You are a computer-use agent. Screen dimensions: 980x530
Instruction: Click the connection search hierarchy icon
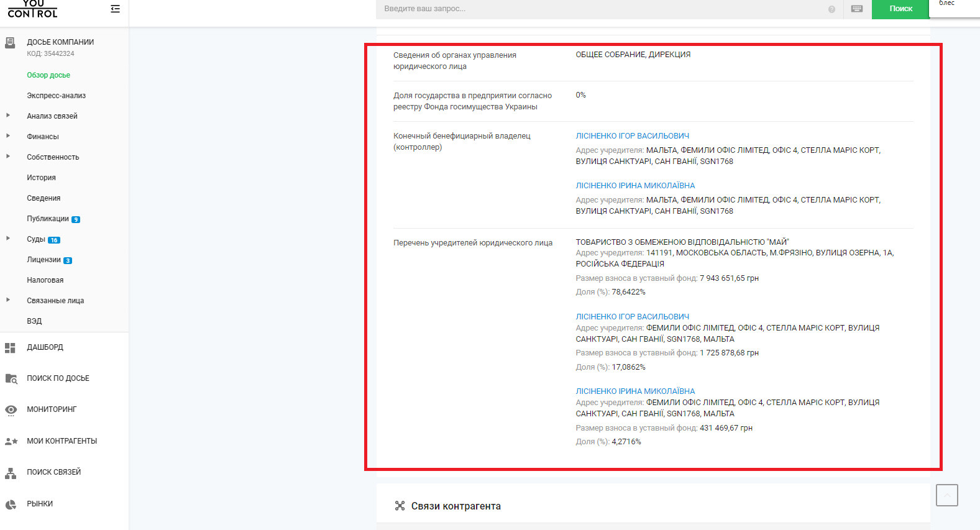point(11,473)
